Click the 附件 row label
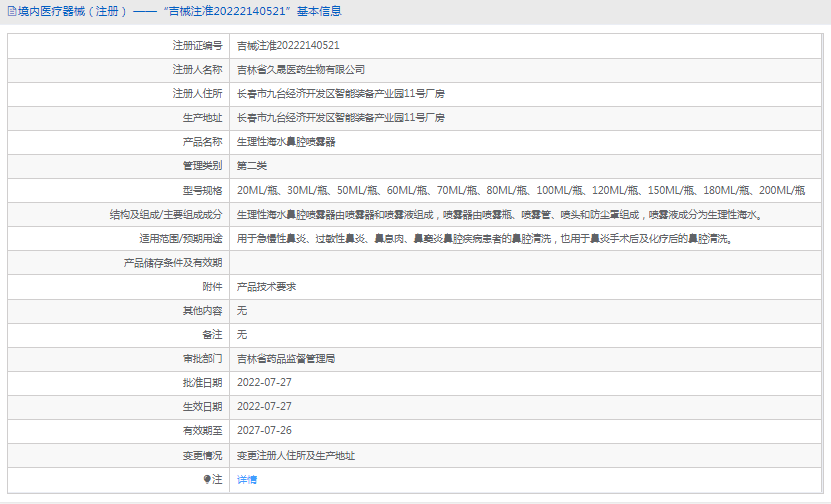This screenshot has width=831, height=504. tap(213, 287)
